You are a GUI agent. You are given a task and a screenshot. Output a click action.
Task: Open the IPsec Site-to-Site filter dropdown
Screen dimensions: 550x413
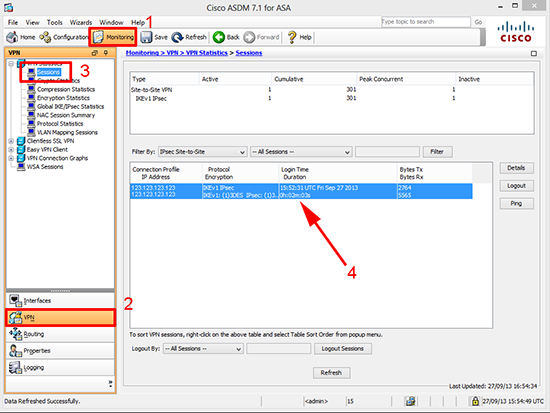[x=203, y=152]
